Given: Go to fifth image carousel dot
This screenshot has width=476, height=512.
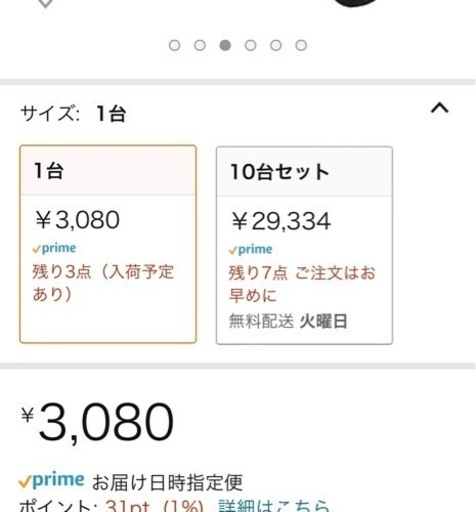Looking at the screenshot, I should [x=276, y=45].
